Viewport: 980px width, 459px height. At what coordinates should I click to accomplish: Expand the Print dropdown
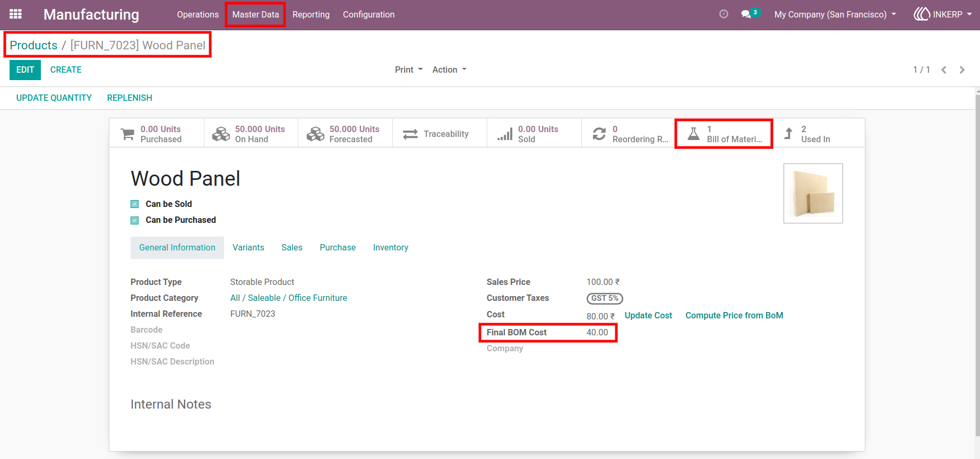pos(409,70)
